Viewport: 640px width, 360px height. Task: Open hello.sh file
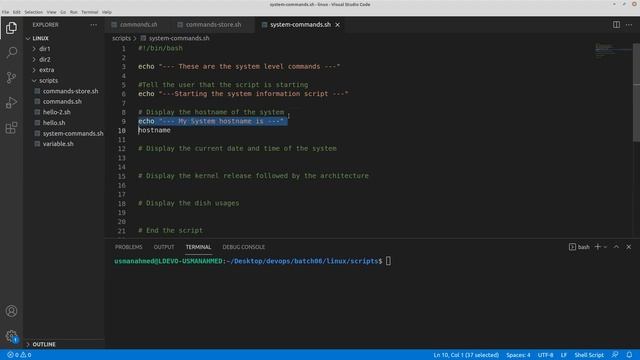54,122
